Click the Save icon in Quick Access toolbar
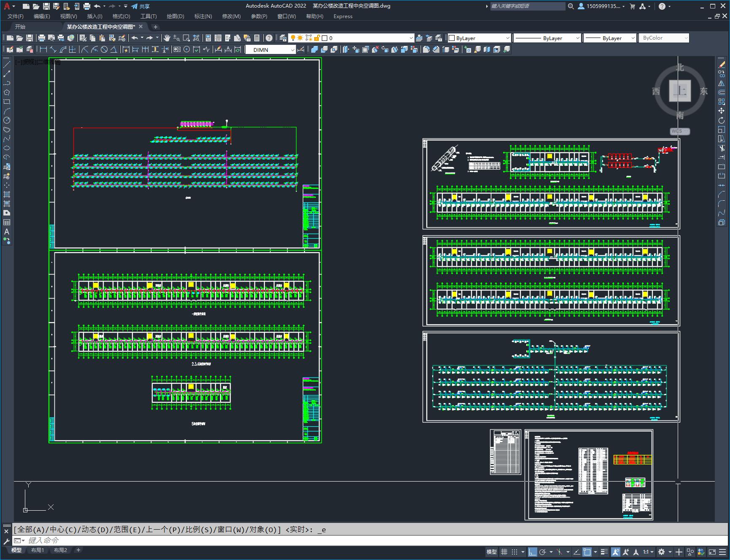The height and width of the screenshot is (560, 730). point(46,6)
